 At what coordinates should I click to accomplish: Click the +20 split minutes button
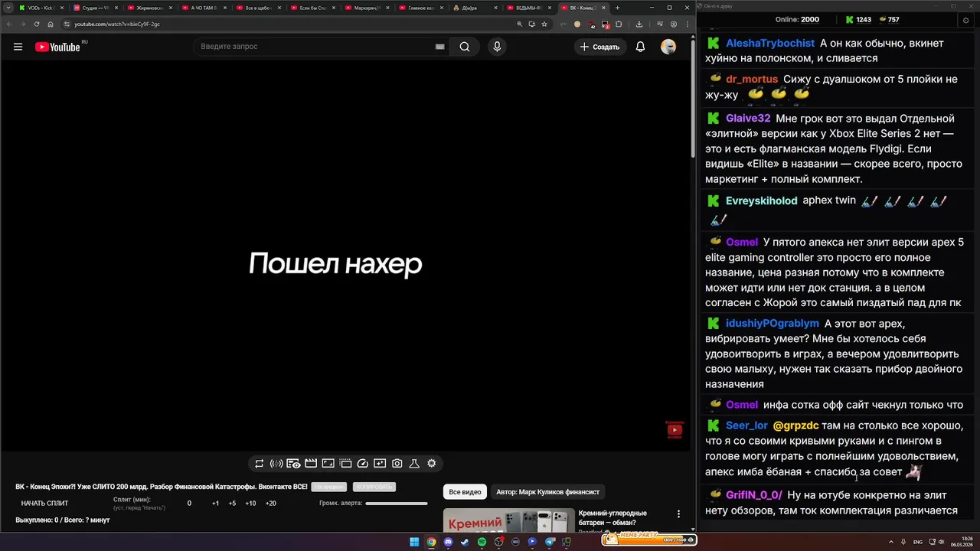(x=270, y=504)
